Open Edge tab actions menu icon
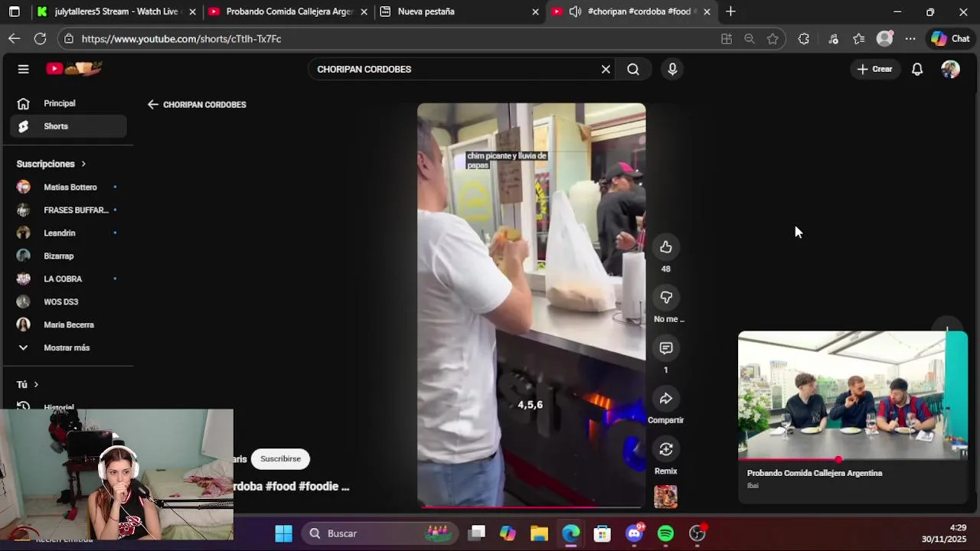The height and width of the screenshot is (551, 980). (14, 11)
